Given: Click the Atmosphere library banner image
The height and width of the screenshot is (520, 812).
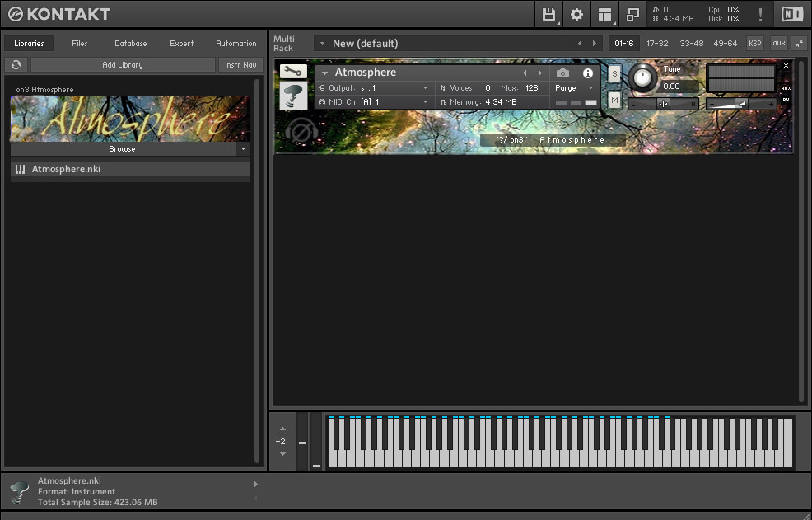Looking at the screenshot, I should tap(130, 119).
